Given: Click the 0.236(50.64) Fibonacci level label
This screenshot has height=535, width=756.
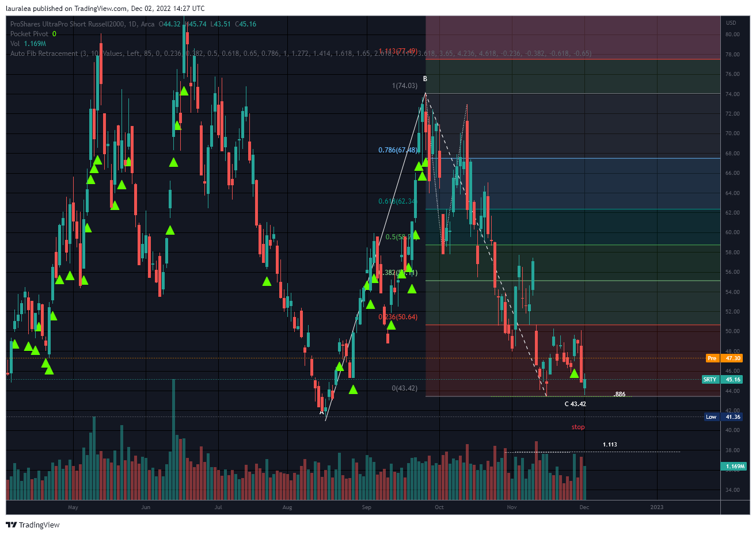Looking at the screenshot, I should click(x=398, y=317).
